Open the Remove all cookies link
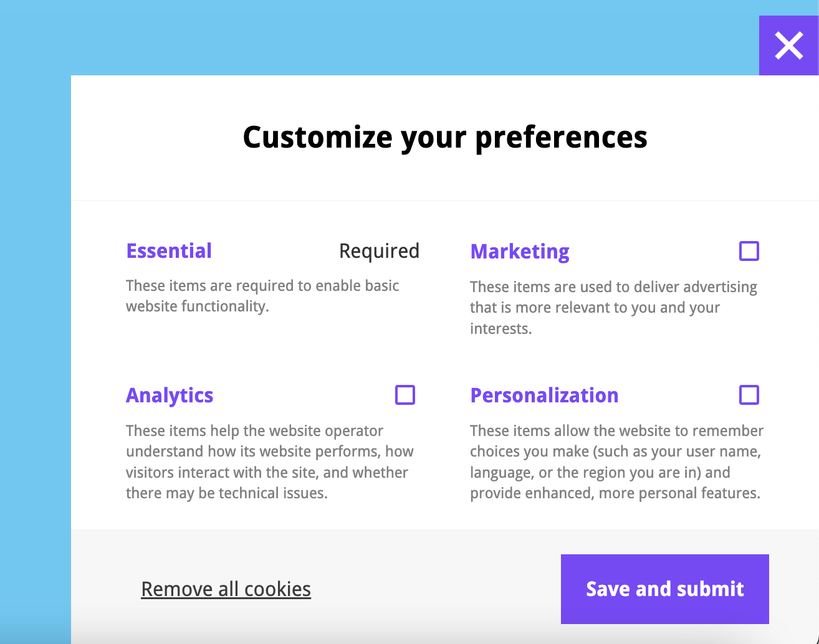The image size is (819, 644). point(226,589)
